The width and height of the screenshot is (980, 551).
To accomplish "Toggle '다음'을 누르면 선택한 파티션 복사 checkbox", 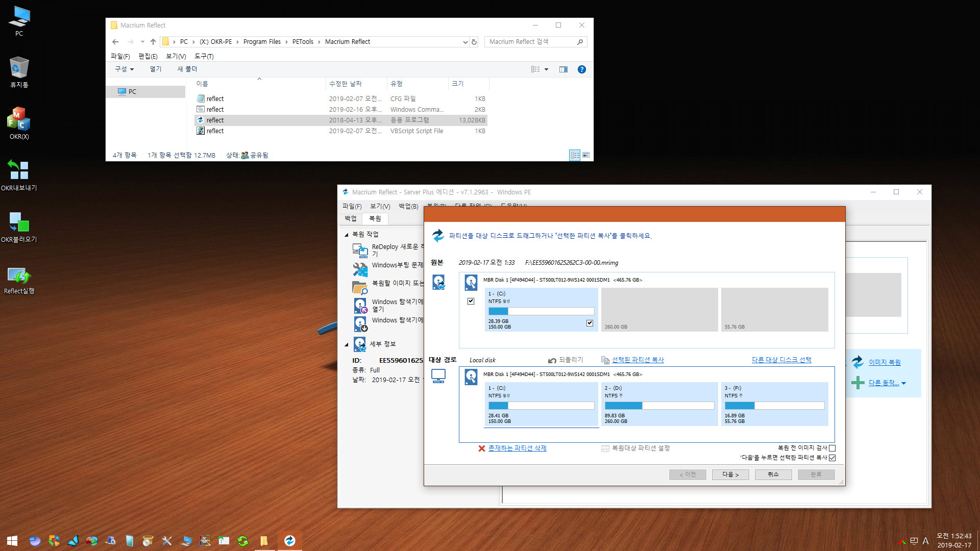I will [x=832, y=458].
